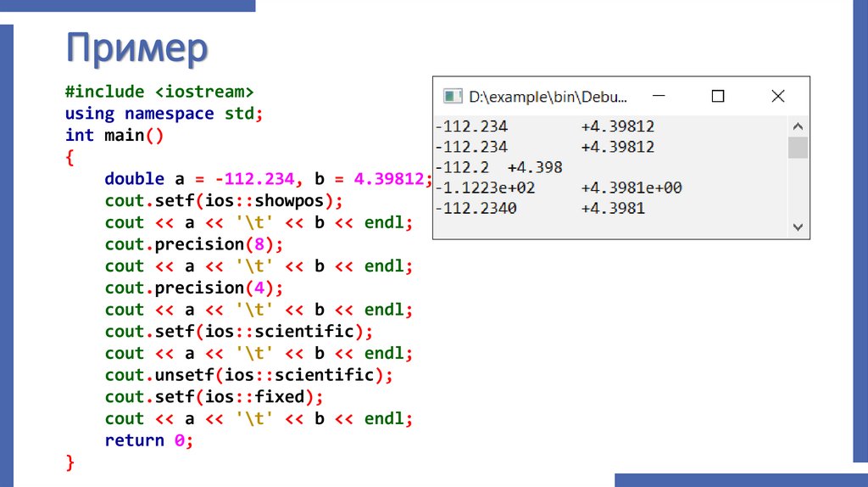This screenshot has height=487, width=868.
Task: Click cout.setf(ios::fixed); line
Action: 214,397
